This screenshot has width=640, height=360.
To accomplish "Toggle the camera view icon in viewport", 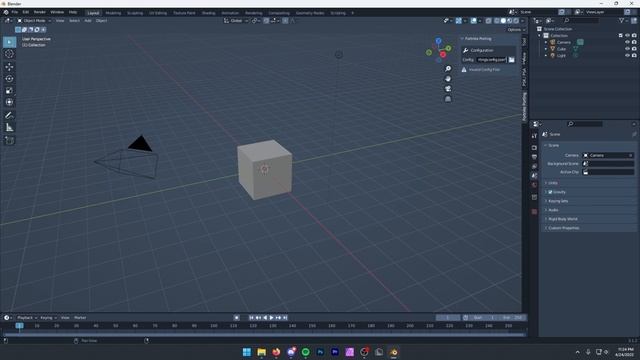I will click(x=448, y=89).
